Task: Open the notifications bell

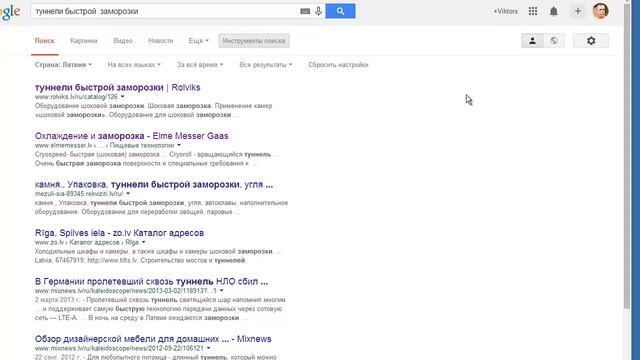Action: [x=553, y=11]
